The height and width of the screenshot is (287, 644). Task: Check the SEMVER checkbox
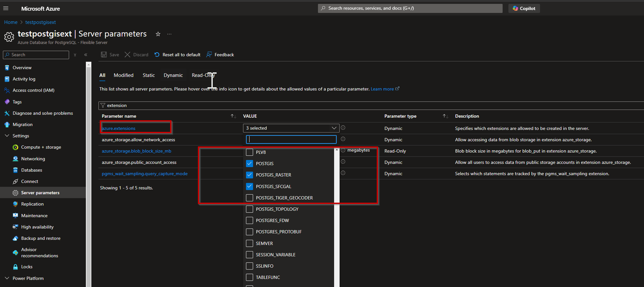click(x=250, y=243)
